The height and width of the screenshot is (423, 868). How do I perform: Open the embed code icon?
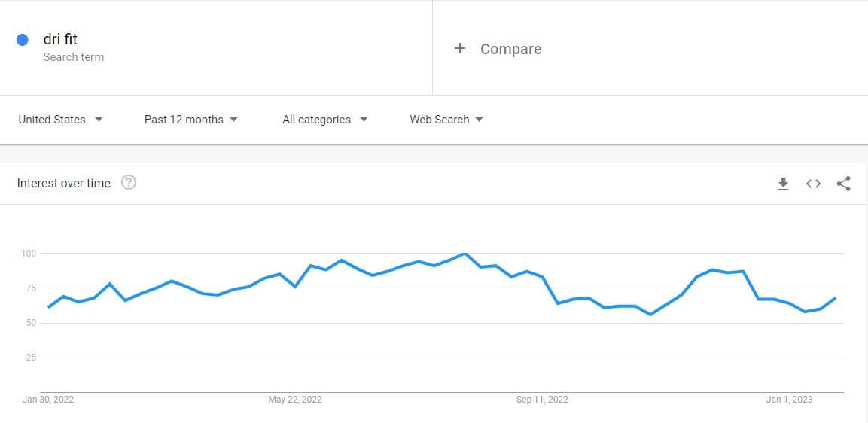[813, 184]
